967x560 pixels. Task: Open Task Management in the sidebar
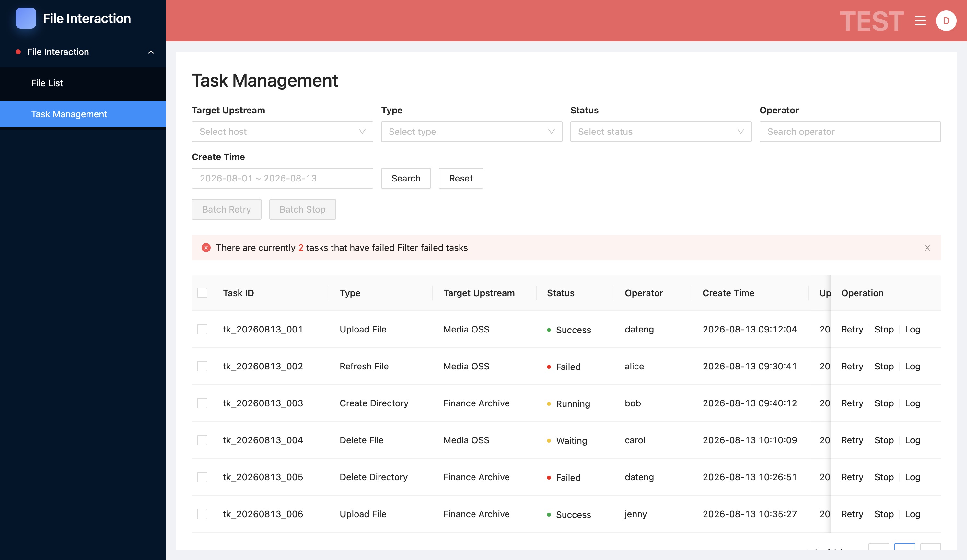pyautogui.click(x=83, y=114)
